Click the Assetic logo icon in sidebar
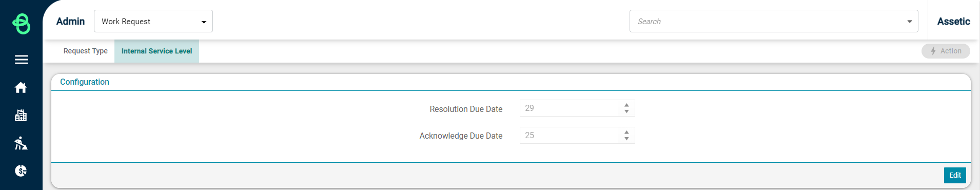The image size is (980, 190). point(21,24)
